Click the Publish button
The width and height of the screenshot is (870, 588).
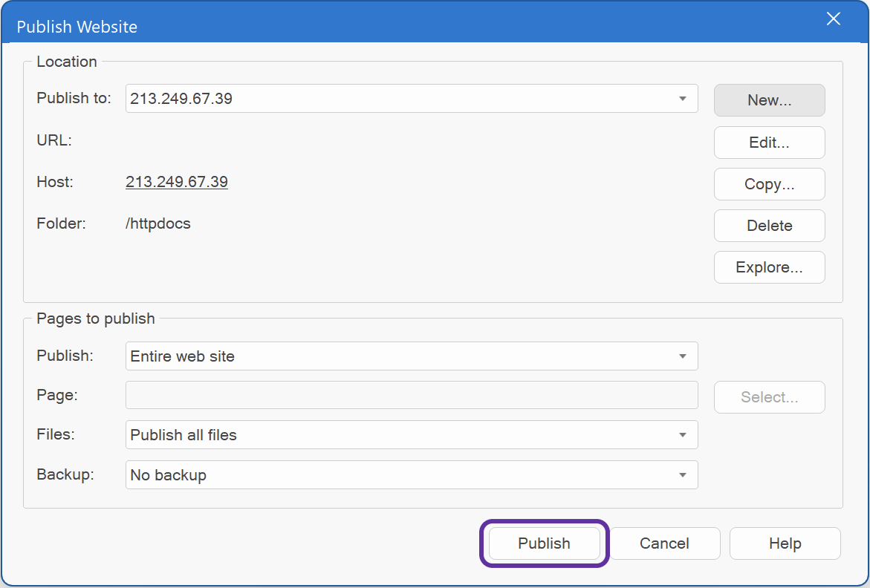pos(544,543)
